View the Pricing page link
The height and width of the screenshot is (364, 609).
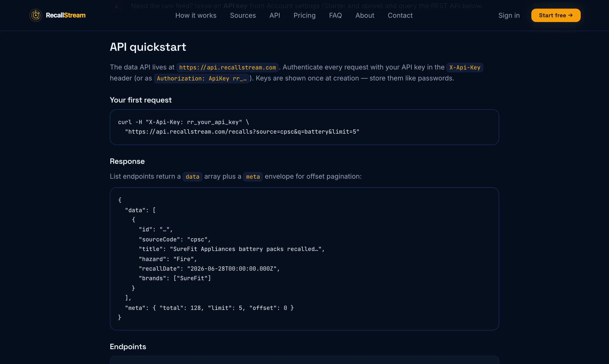click(x=304, y=16)
